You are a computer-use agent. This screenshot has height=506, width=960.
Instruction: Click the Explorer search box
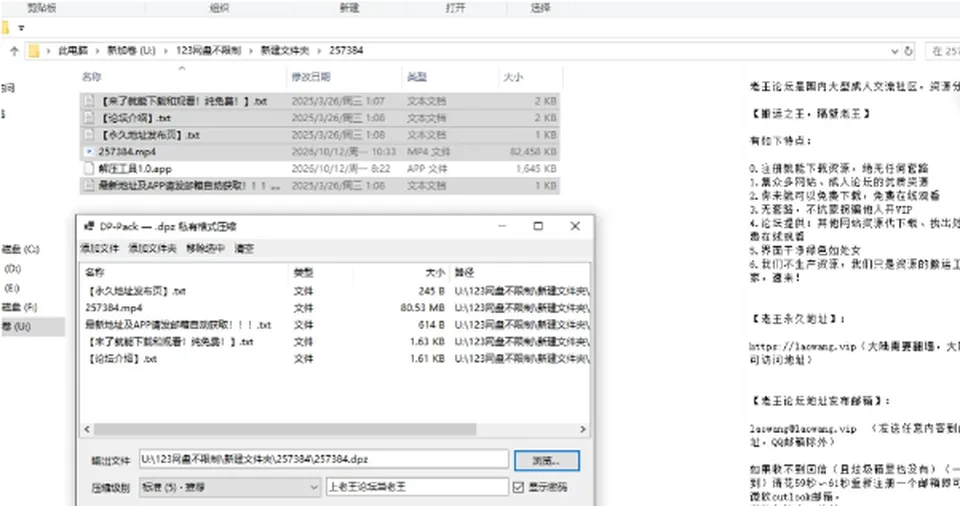pos(943,51)
